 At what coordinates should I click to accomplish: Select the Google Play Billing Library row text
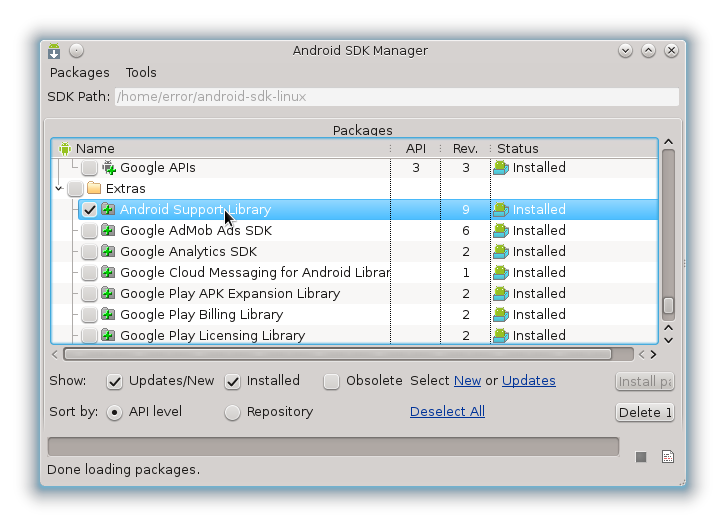201,314
